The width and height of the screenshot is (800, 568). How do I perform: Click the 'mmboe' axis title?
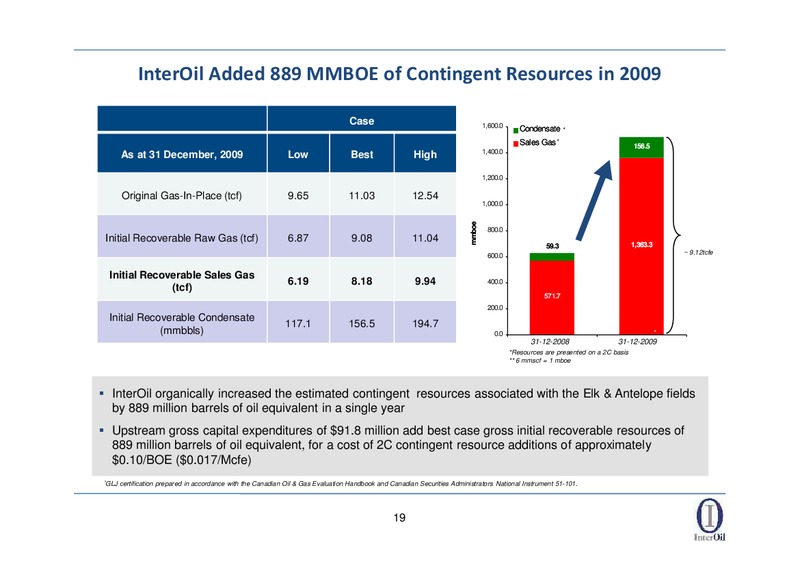[x=473, y=233]
